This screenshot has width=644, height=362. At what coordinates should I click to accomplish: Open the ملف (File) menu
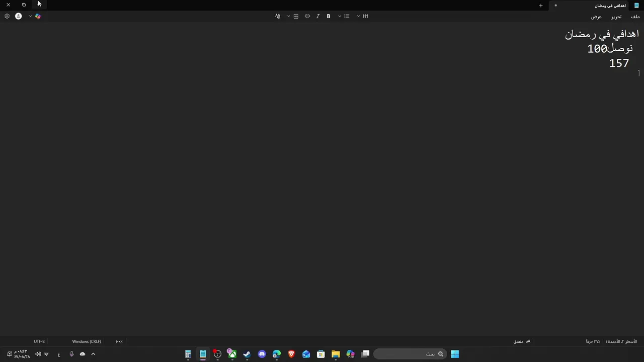coord(635,17)
